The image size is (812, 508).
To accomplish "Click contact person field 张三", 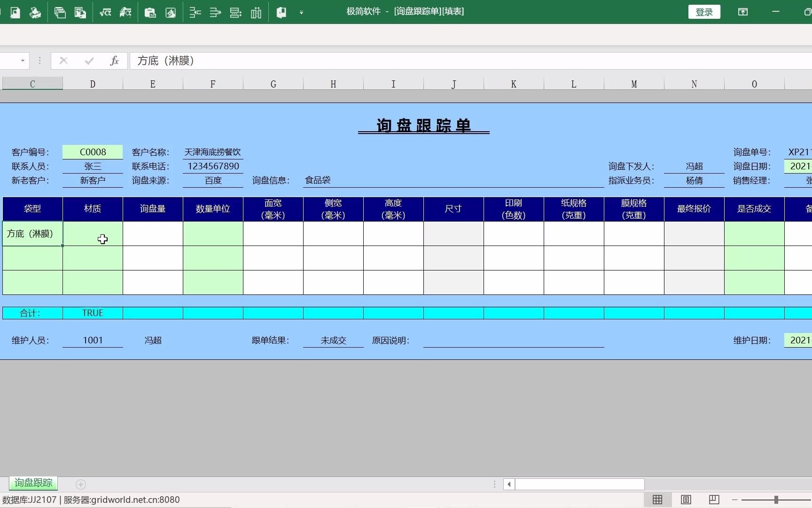I will tap(93, 166).
